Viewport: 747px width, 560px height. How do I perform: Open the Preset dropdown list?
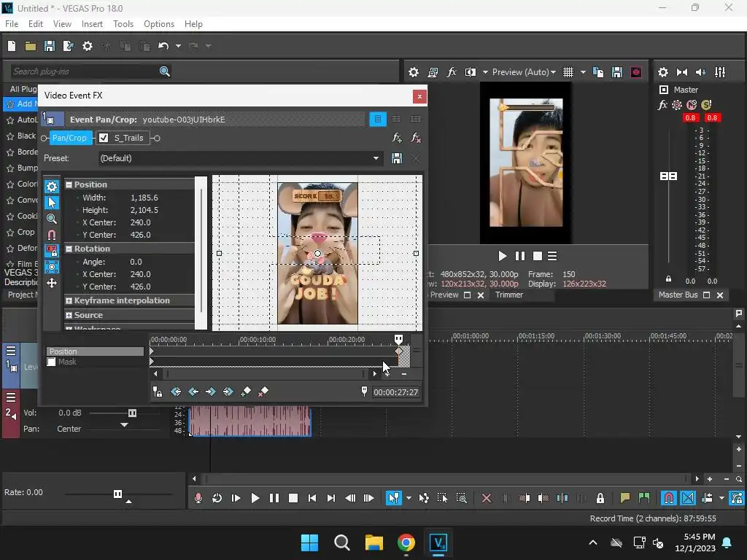point(376,158)
